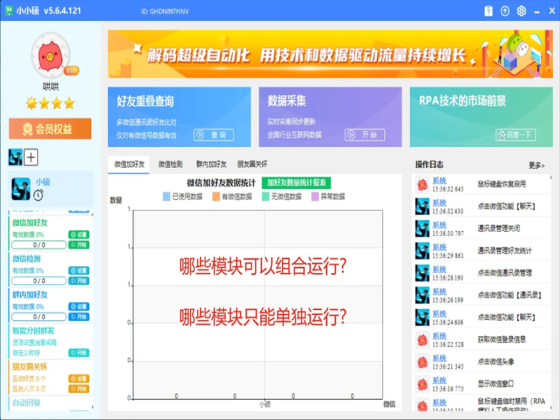Select the 群内加好友 tab
Screen dimensions: 560x420
pyautogui.click(x=211, y=164)
